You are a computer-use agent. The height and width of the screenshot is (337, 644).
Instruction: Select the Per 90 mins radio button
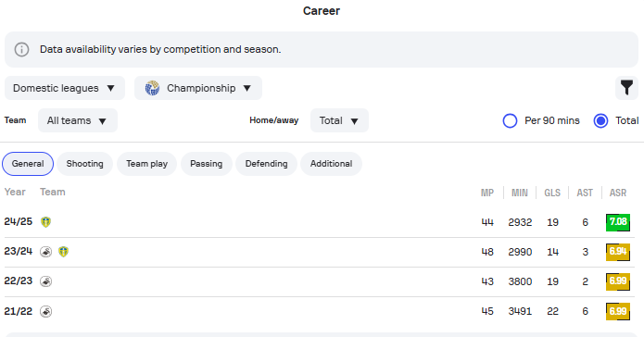[x=511, y=120]
